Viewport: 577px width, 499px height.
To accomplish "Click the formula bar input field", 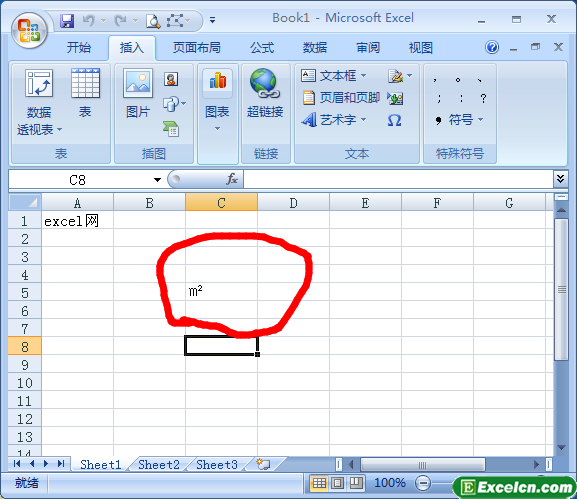I will click(x=398, y=179).
